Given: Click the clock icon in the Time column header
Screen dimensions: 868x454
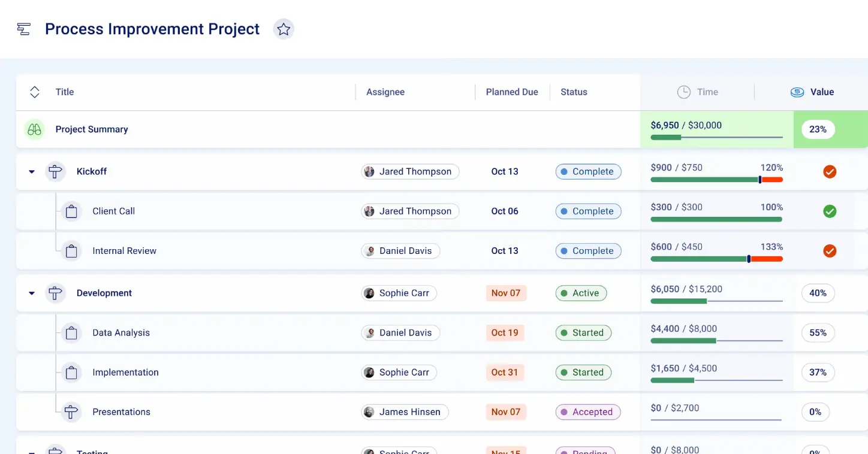Looking at the screenshot, I should click(x=683, y=92).
